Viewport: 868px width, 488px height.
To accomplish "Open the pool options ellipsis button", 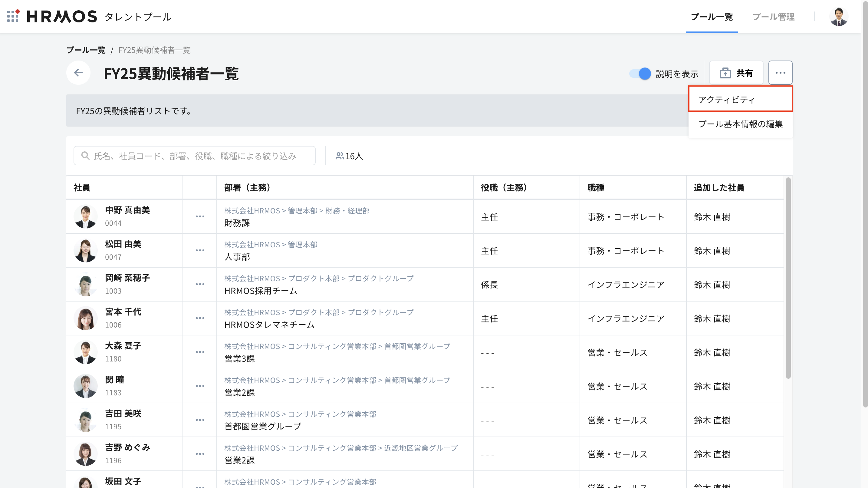I will click(x=780, y=73).
